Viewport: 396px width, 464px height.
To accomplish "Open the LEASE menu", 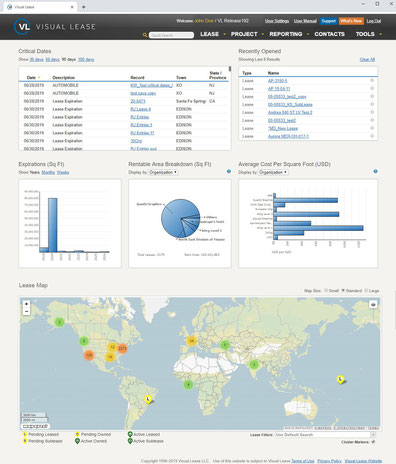I will pyautogui.click(x=209, y=34).
